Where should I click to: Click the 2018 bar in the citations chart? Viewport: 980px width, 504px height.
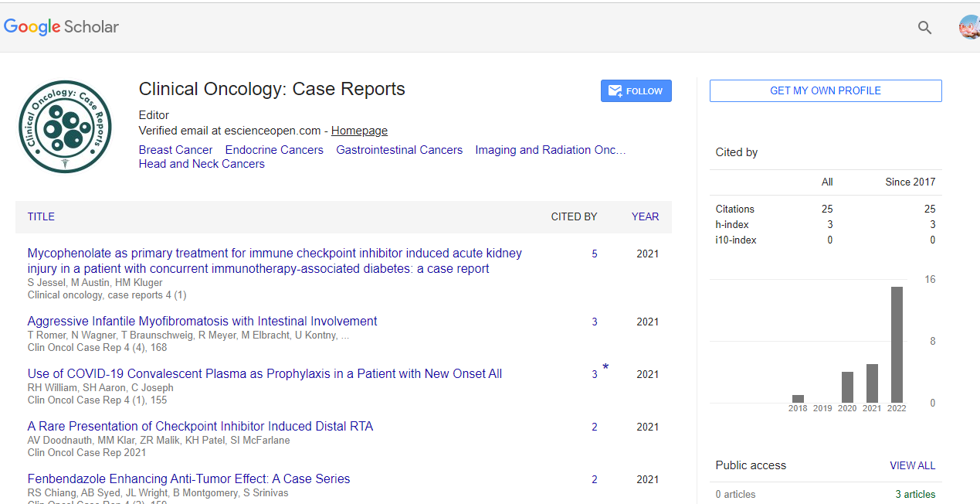[x=798, y=399]
